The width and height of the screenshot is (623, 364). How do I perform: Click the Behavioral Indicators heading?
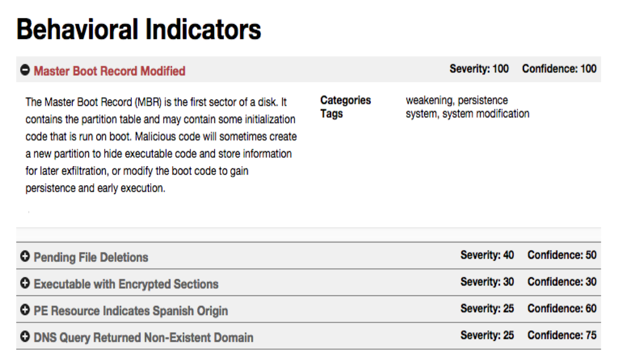[x=139, y=29]
